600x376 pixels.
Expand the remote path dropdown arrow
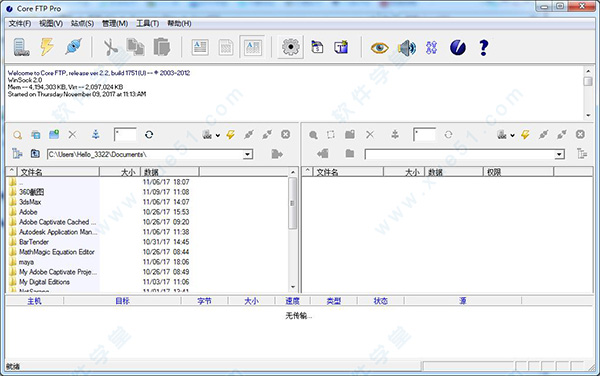[560, 155]
